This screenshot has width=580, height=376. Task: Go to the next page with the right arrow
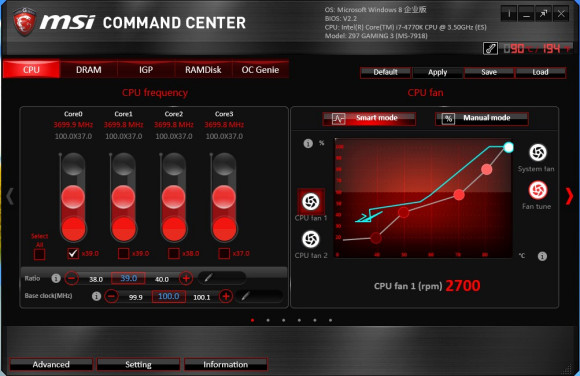(570, 196)
